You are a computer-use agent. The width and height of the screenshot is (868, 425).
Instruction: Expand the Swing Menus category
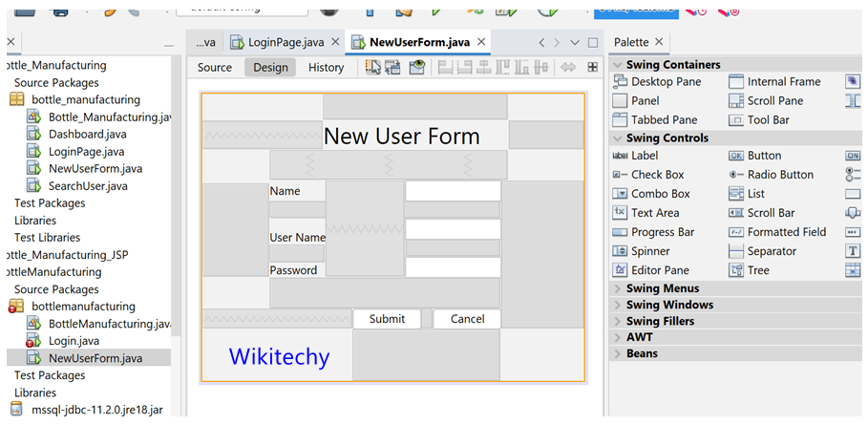663,288
